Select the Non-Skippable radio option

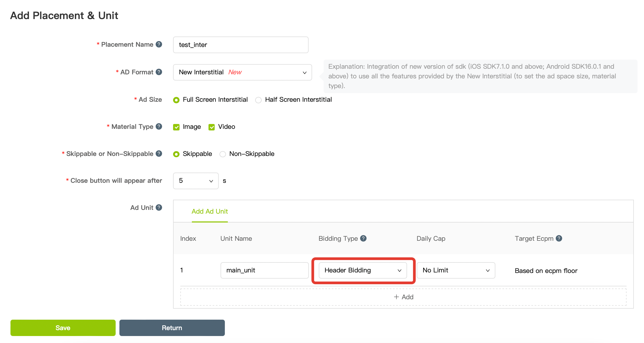click(x=223, y=154)
